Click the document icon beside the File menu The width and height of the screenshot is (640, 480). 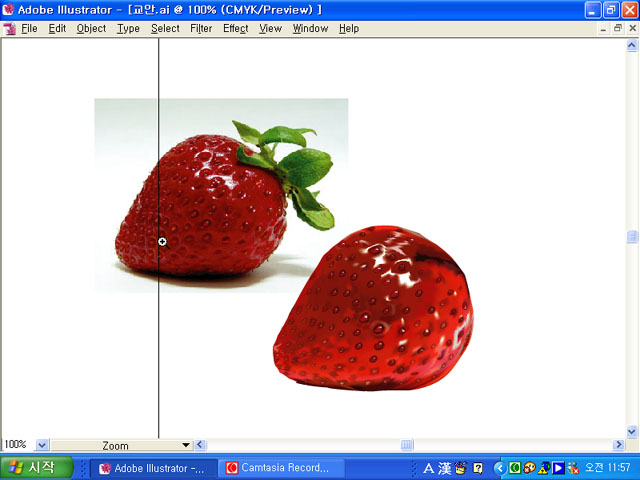click(10, 29)
